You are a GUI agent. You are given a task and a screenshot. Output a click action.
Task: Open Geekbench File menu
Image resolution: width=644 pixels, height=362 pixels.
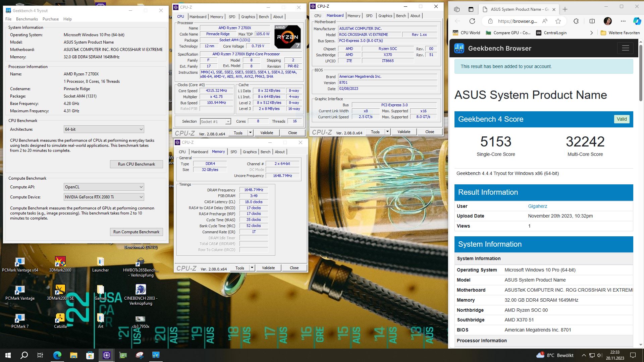pos(8,19)
